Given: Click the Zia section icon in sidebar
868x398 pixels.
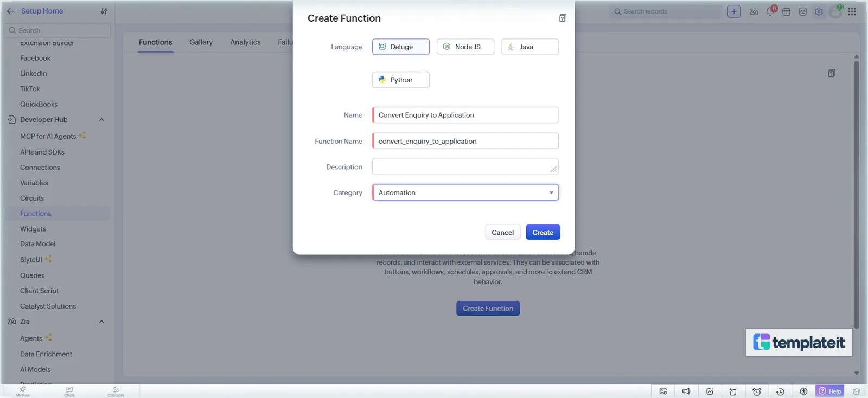Looking at the screenshot, I should tap(11, 322).
